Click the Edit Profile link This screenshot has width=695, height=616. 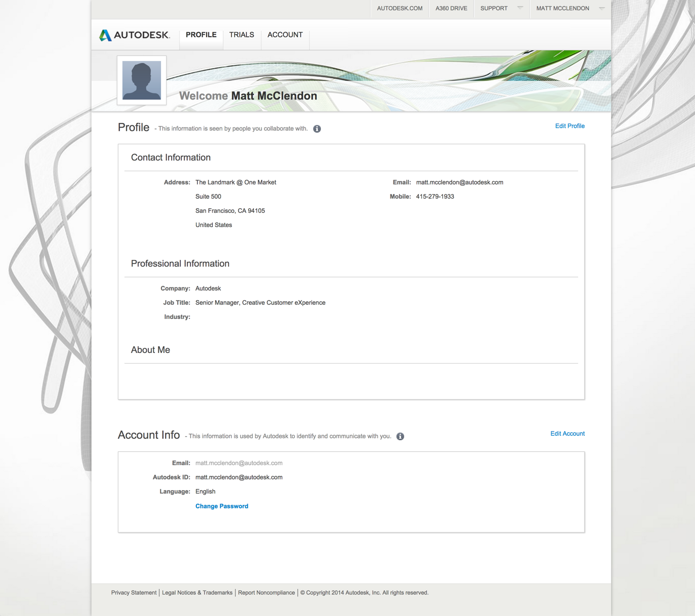tap(570, 126)
